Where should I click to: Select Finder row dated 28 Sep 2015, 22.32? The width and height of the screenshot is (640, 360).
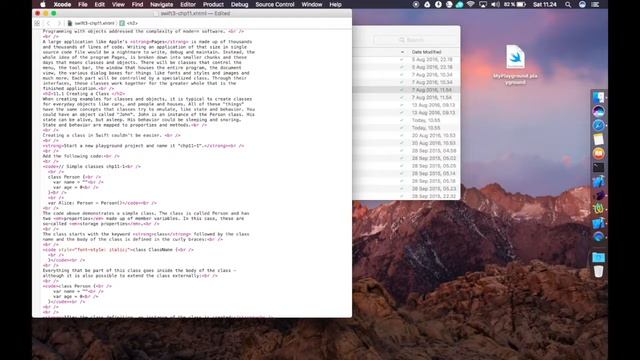406,196
